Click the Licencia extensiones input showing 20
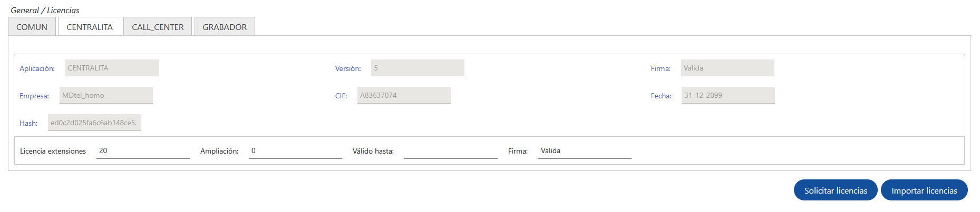Image resolution: width=980 pixels, height=212 pixels. pyautogui.click(x=143, y=151)
